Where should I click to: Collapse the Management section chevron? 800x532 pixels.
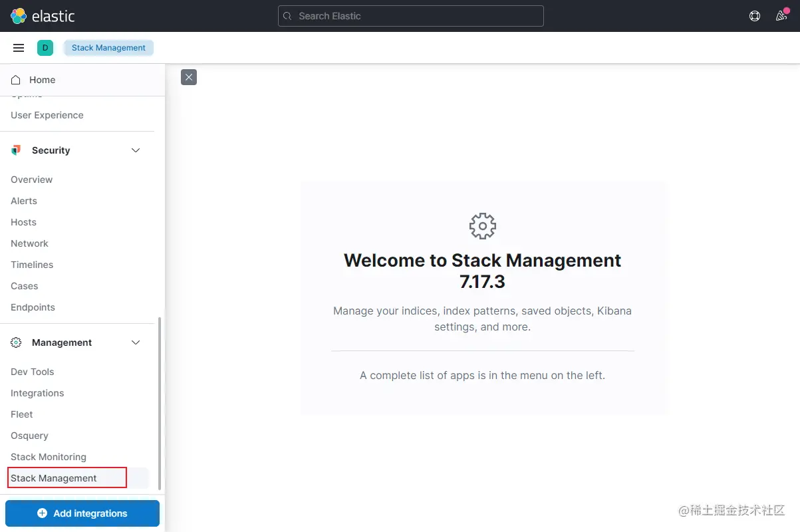point(136,342)
